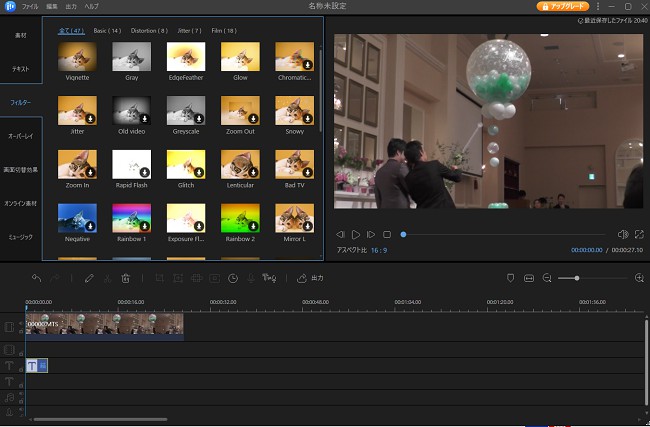
Task: Fit timeline to window width
Action: [x=529, y=278]
